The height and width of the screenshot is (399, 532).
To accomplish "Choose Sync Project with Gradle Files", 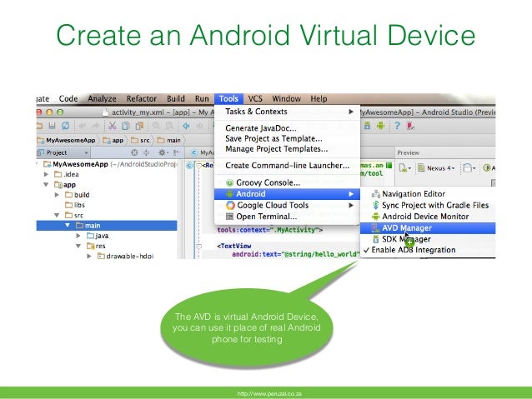I will [428, 205].
